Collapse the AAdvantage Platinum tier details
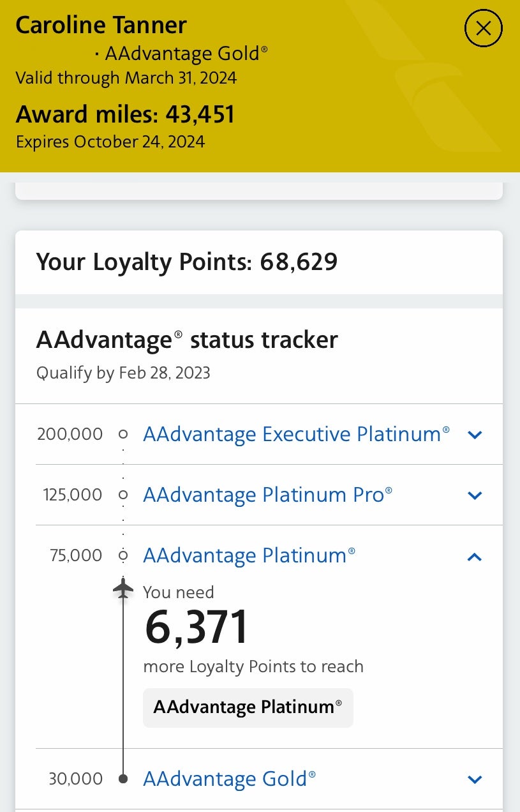The width and height of the screenshot is (520, 812). pyautogui.click(x=475, y=556)
